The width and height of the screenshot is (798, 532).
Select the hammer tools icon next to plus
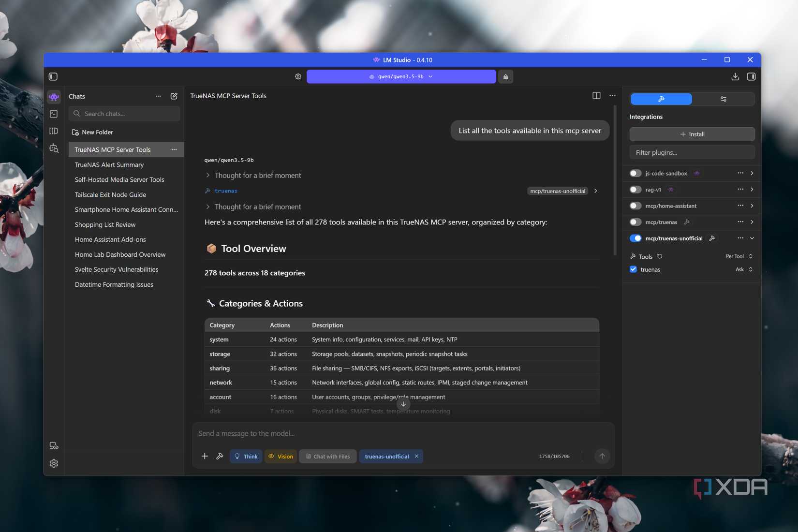point(220,456)
